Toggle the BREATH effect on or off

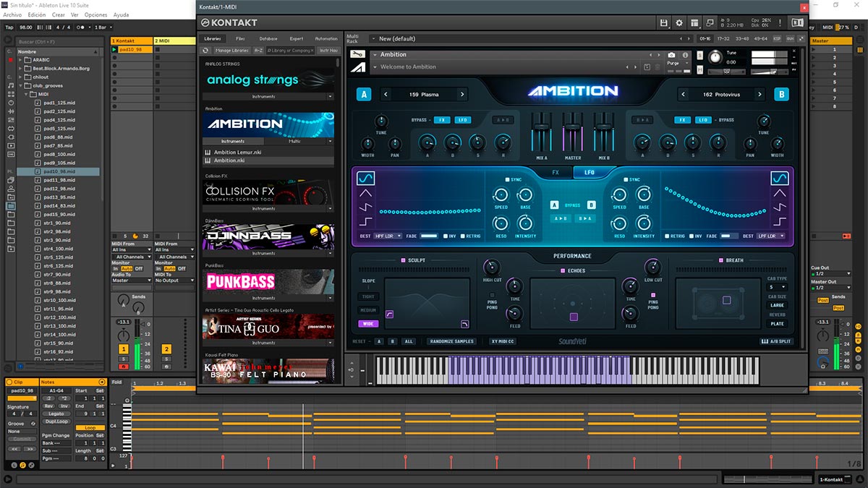point(721,260)
